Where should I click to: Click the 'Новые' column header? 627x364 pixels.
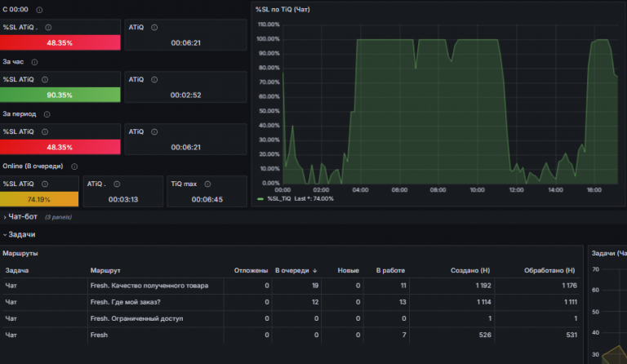tap(348, 270)
